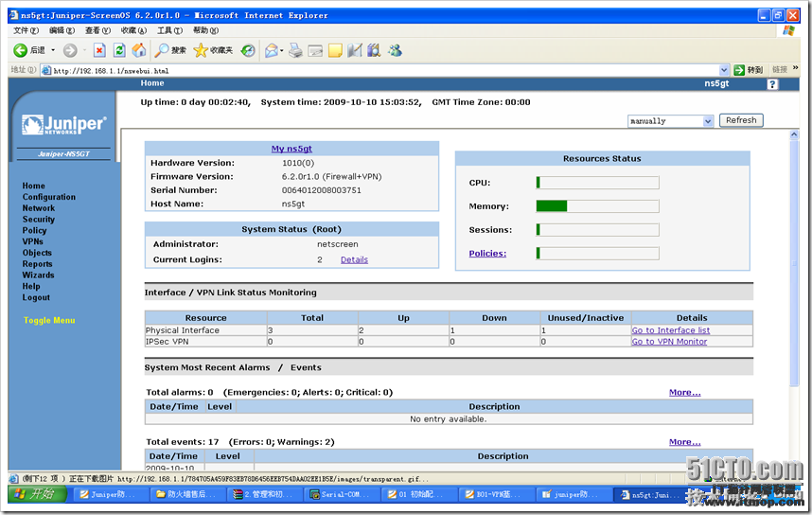Expand VPNs in the sidebar menu
Screen dimensions: 812x515
32,241
